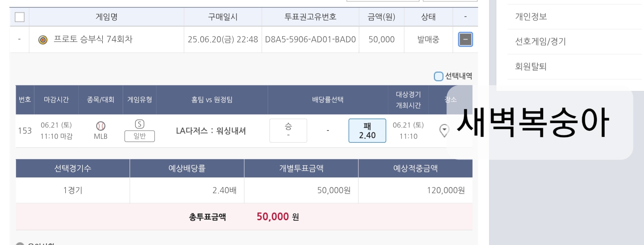Click 프로토 승부식 74회차 game name

point(93,40)
